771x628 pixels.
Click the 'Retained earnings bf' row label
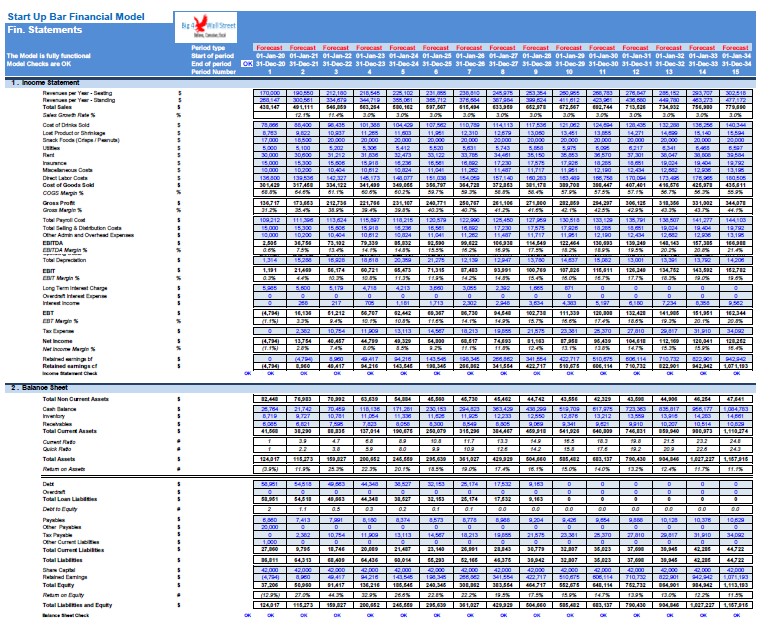(67, 359)
